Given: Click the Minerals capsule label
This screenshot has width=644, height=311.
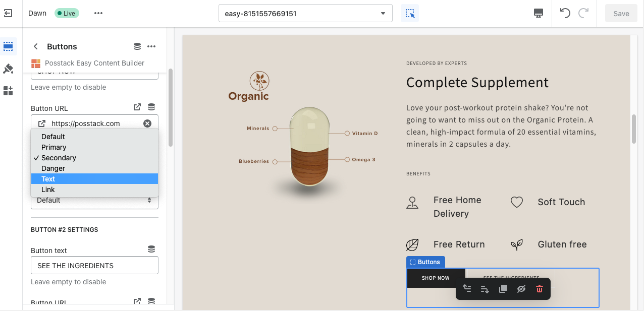Looking at the screenshot, I should 258,129.
